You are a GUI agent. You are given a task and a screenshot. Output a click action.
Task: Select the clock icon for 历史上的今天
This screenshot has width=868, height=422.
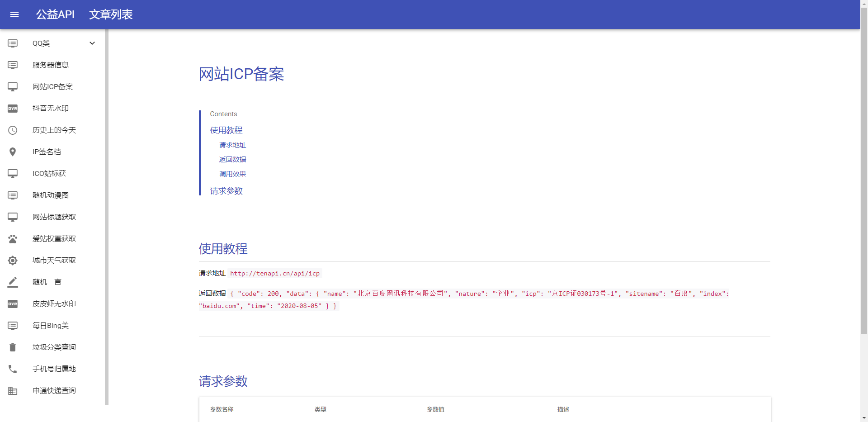pyautogui.click(x=12, y=130)
